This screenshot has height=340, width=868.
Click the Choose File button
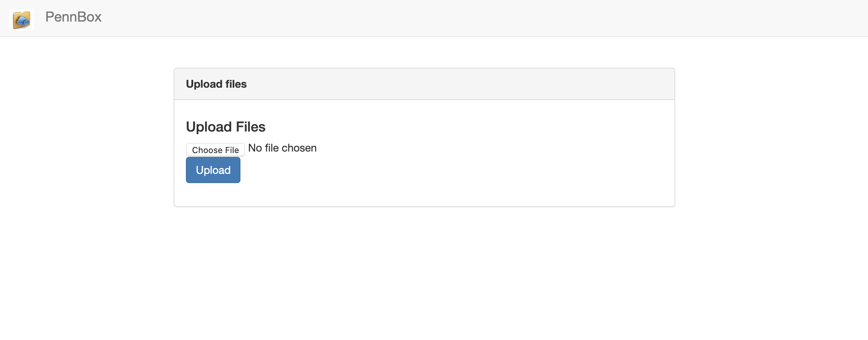215,150
